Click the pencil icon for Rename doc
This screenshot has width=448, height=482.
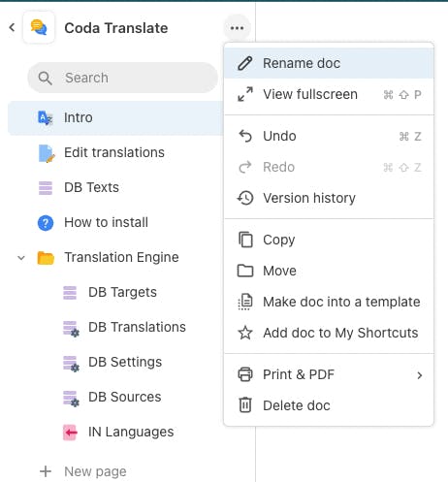[245, 63]
